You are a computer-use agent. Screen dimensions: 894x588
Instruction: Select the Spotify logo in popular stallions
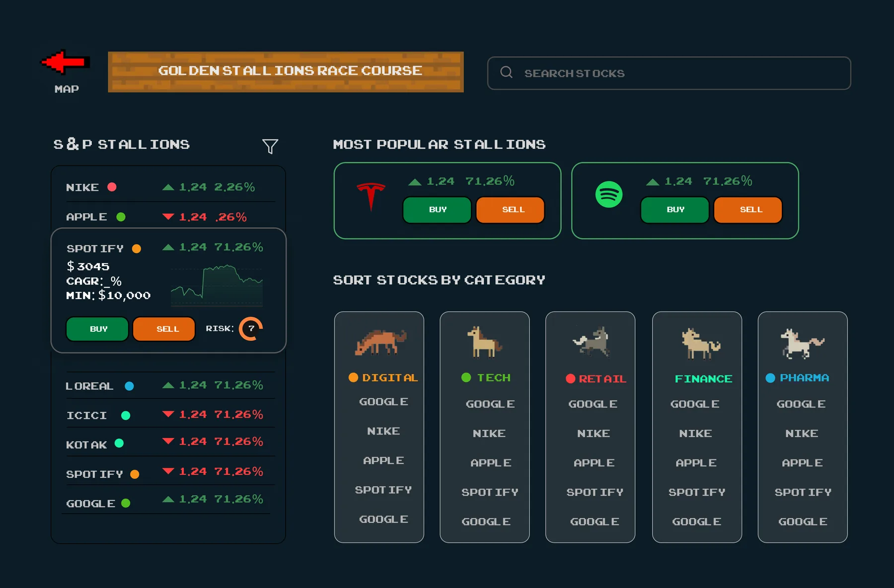[x=609, y=195]
